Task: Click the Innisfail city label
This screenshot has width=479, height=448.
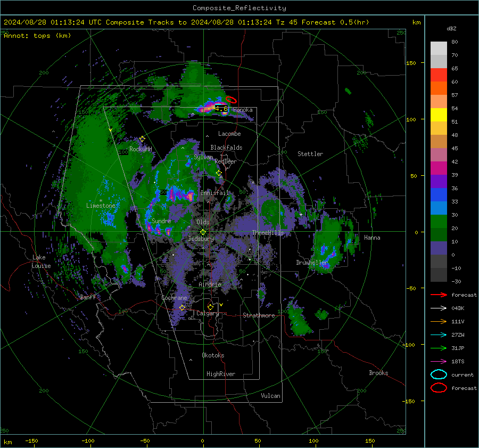Action: coord(215,193)
